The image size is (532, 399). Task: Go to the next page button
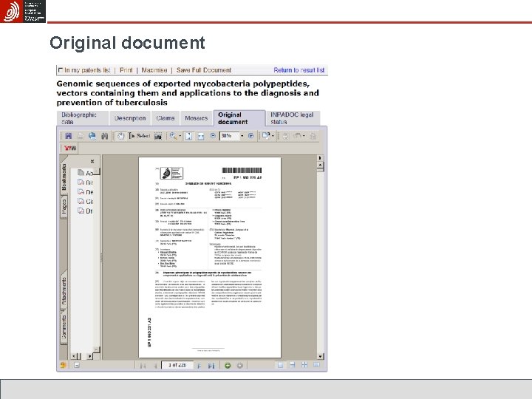coord(199,366)
